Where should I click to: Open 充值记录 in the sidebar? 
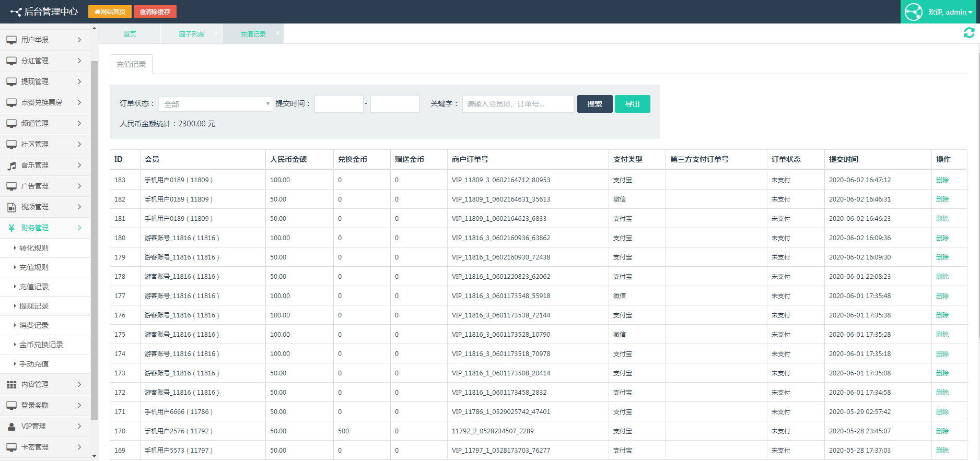tap(34, 287)
